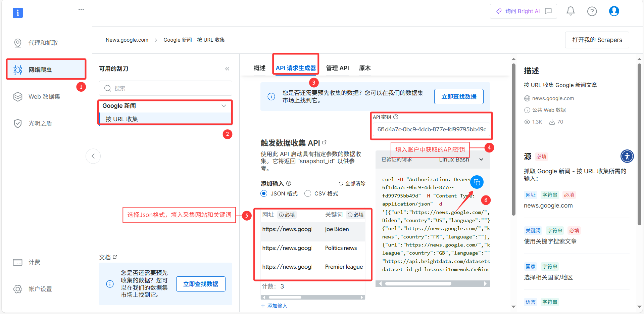Viewport: 644px width, 314px height.
Task: Select 按 URL 收集 scraper
Action: pyautogui.click(x=165, y=119)
